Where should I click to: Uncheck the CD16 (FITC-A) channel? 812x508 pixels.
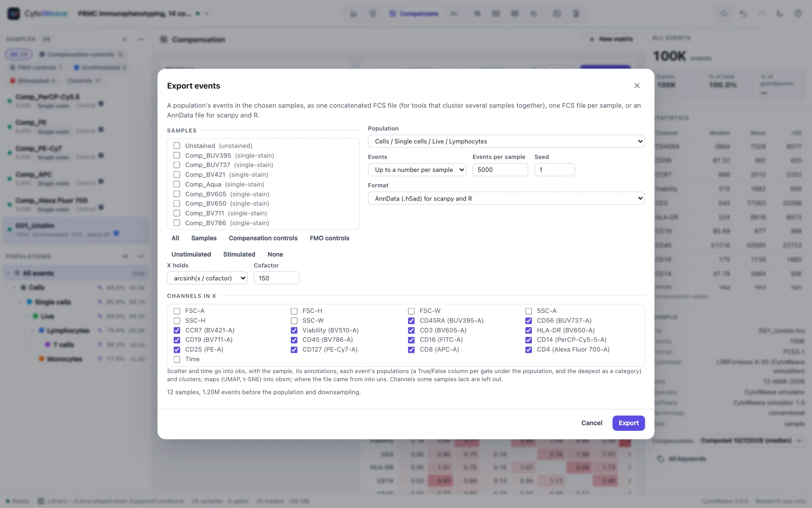411,340
